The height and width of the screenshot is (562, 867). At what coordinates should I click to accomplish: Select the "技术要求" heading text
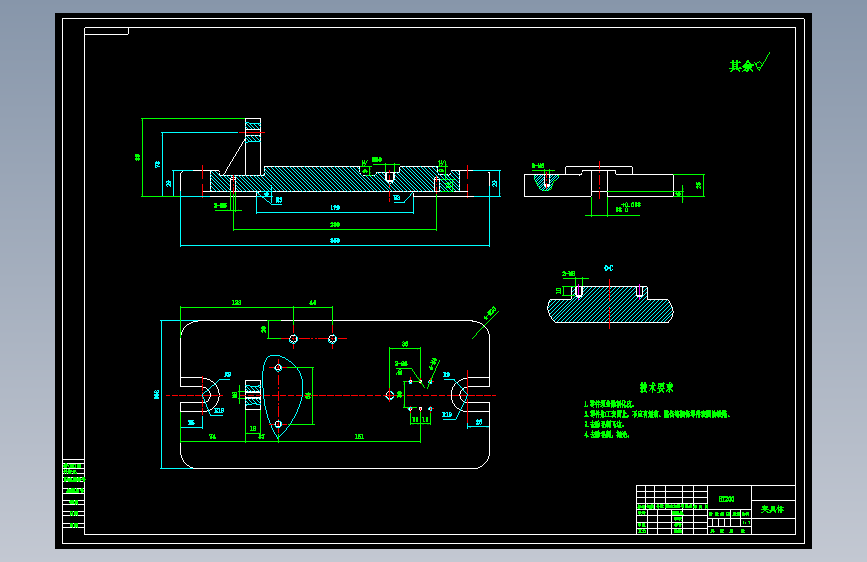point(656,388)
